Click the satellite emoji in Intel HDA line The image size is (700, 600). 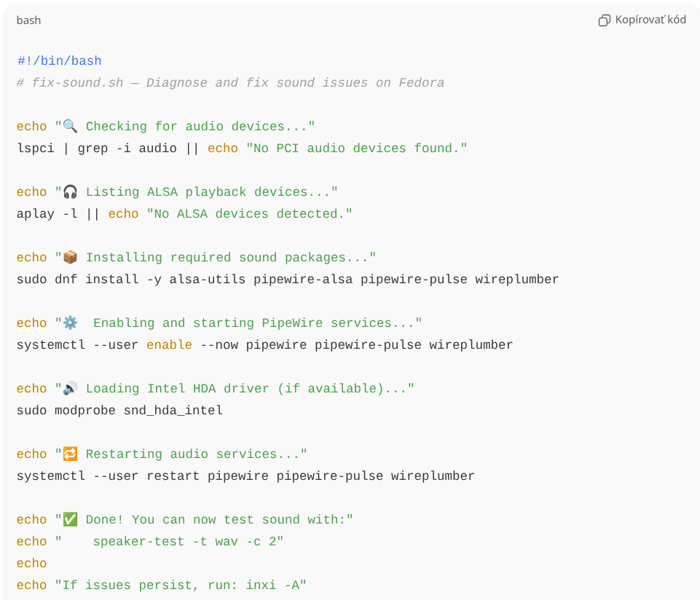pos(69,387)
